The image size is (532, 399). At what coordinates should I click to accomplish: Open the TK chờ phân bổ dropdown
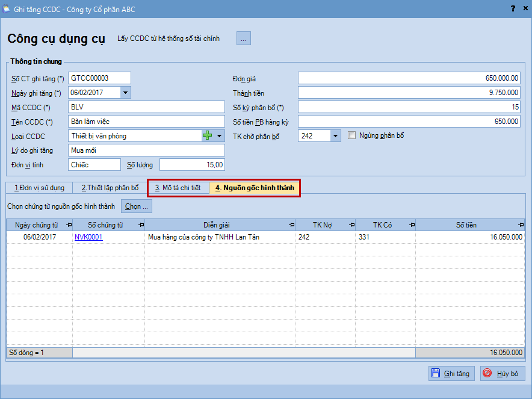336,136
